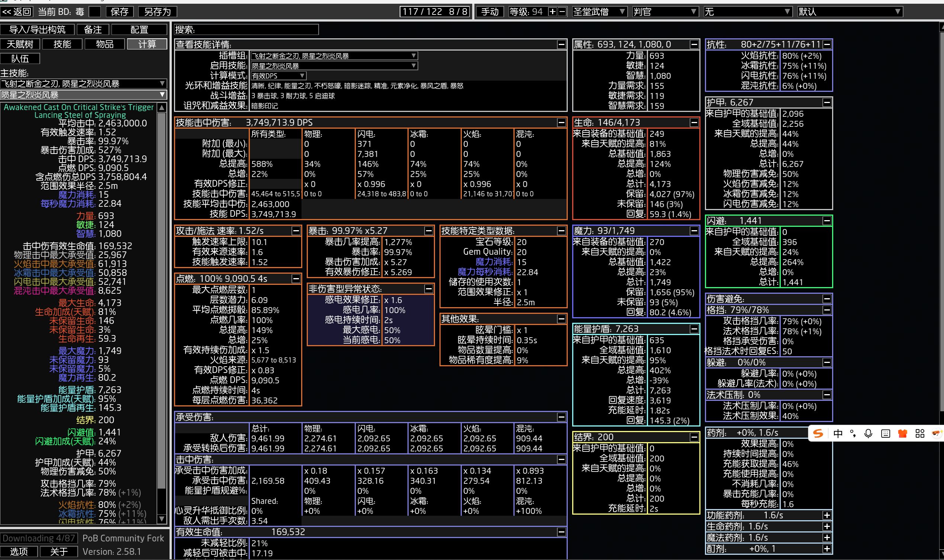Collapse the 抗性 resistances section
Screen dimensions: 944x560
pyautogui.click(x=827, y=45)
